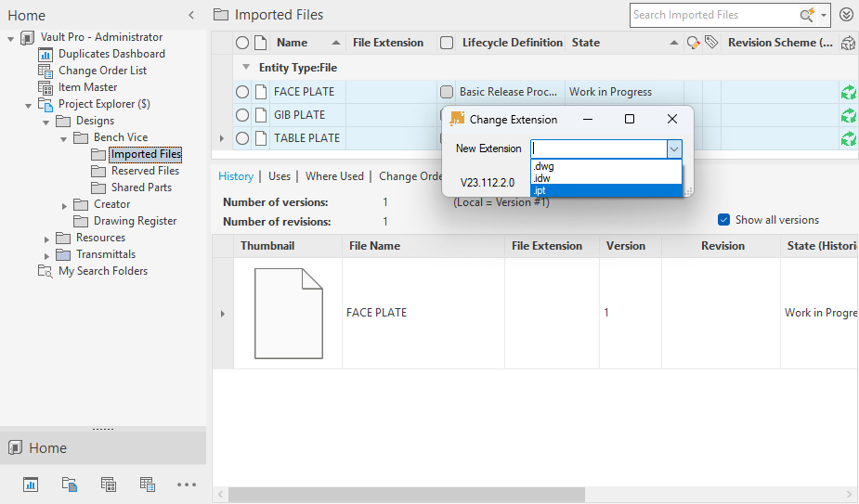Viewport: 859px width, 504px height.
Task: Select the GIB PLATE row radio circle
Action: pos(242,115)
